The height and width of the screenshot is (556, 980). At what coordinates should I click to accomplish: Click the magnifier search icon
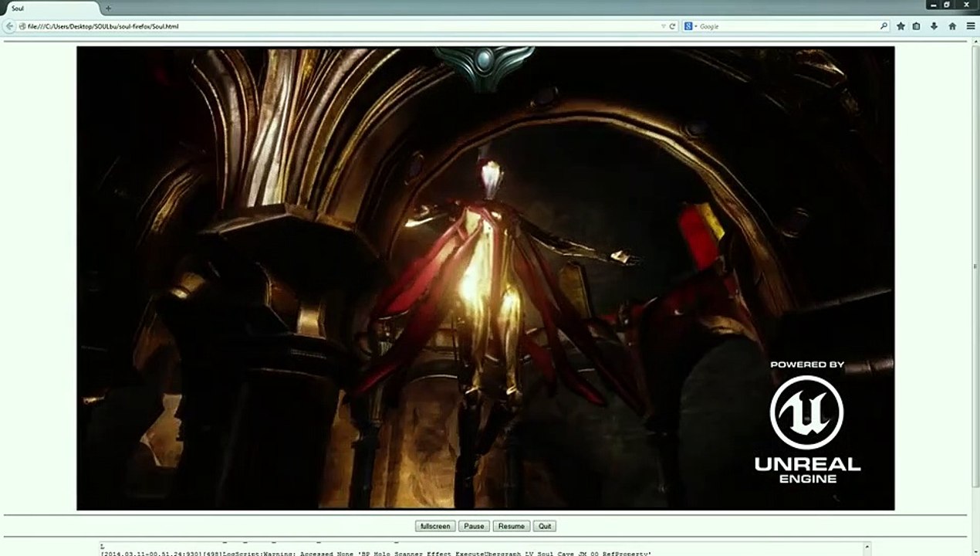tap(884, 26)
